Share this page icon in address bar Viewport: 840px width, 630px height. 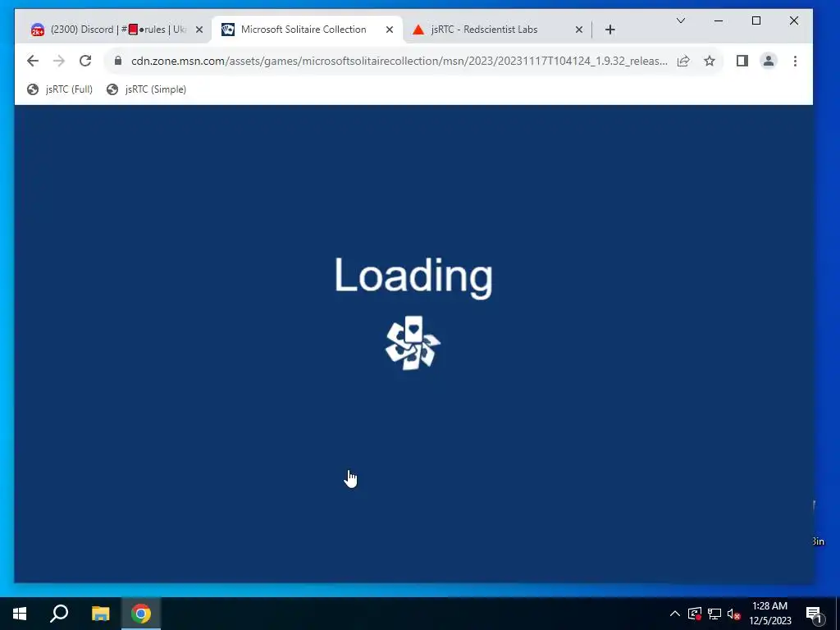pos(683,61)
